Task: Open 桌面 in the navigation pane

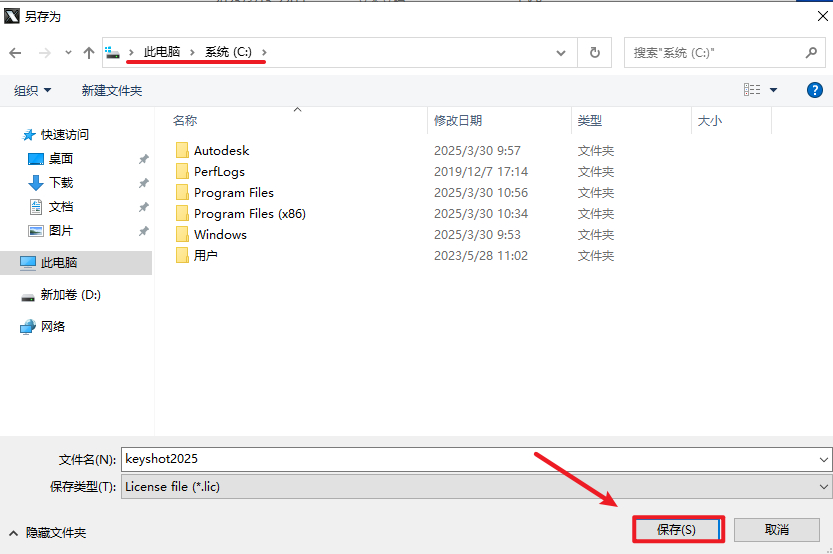Action: pyautogui.click(x=61, y=158)
